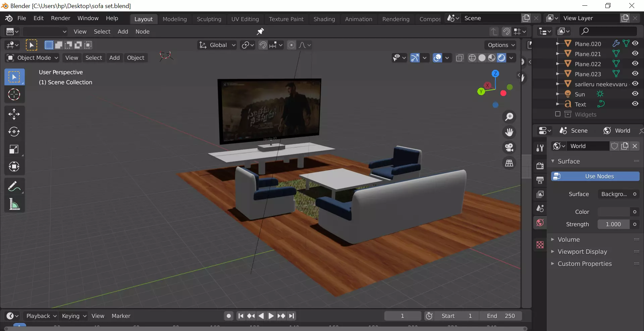Image resolution: width=644 pixels, height=331 pixels.
Task: Hide Plane.022 in viewport
Action: 635,63
